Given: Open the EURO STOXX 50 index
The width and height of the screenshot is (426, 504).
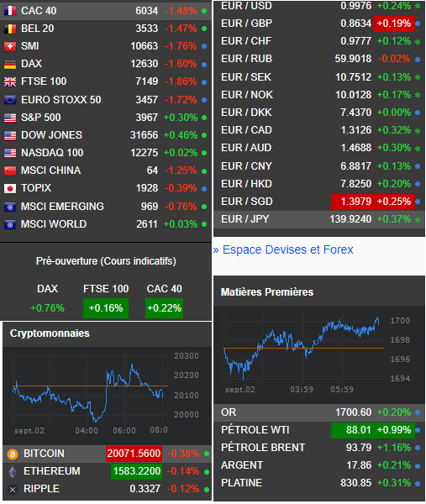Looking at the screenshot, I should pos(61,100).
